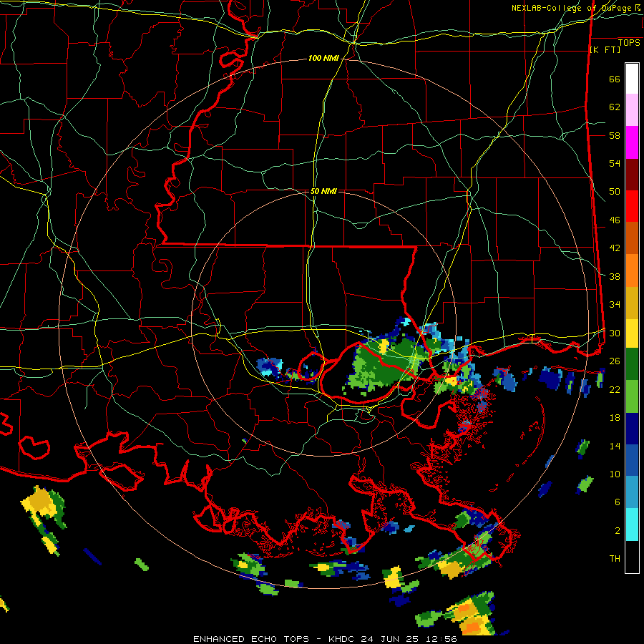This screenshot has height=644, width=644.
Task: Click the 38 legend value
Action: (x=615, y=276)
